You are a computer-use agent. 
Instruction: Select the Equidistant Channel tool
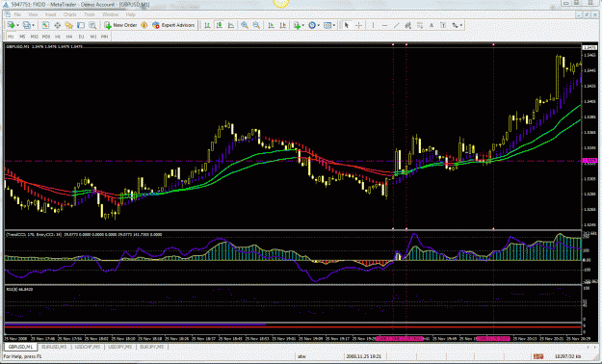pyautogui.click(x=407, y=25)
